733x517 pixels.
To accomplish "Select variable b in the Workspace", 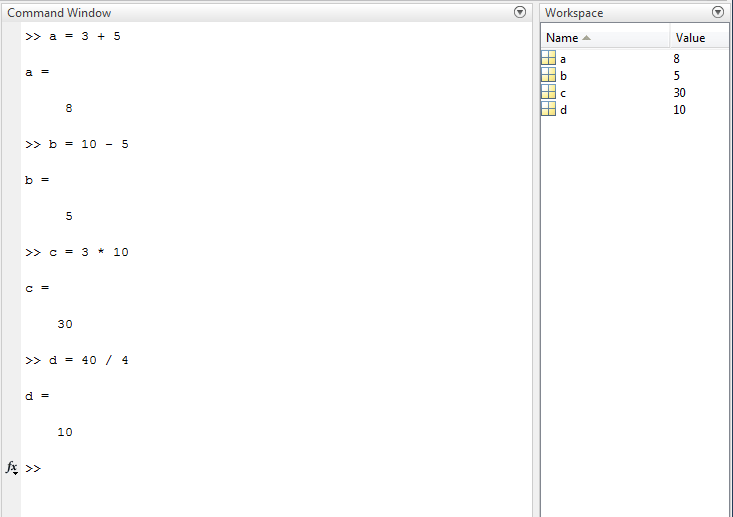I will tap(563, 76).
